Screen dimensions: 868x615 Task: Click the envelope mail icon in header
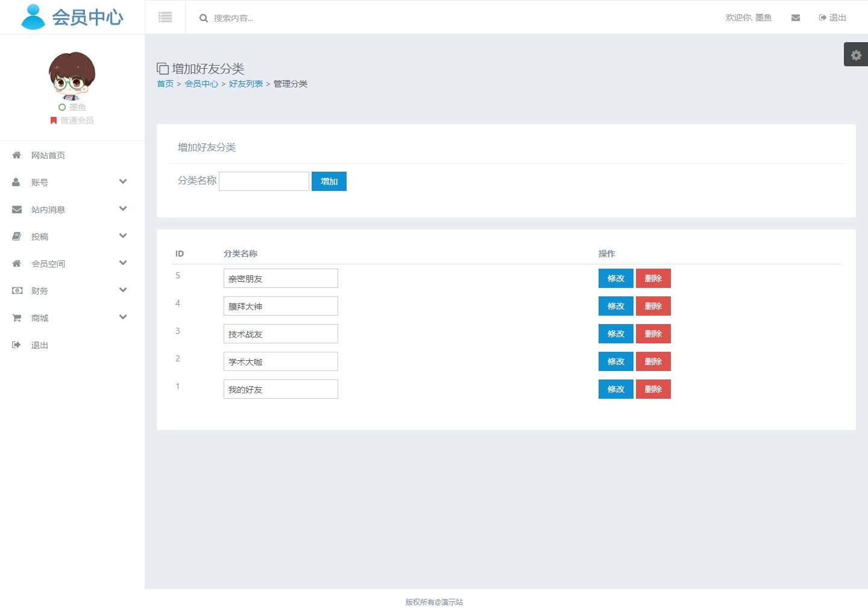[796, 18]
